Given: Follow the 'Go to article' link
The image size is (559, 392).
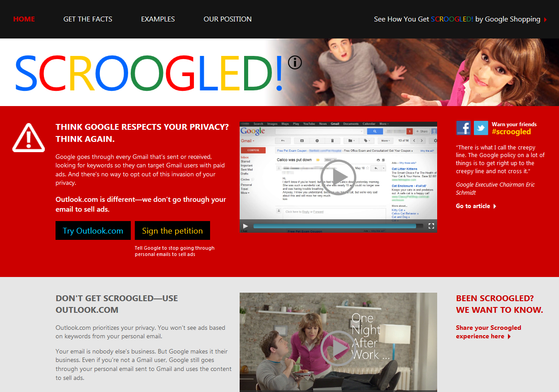Looking at the screenshot, I should tap(473, 206).
